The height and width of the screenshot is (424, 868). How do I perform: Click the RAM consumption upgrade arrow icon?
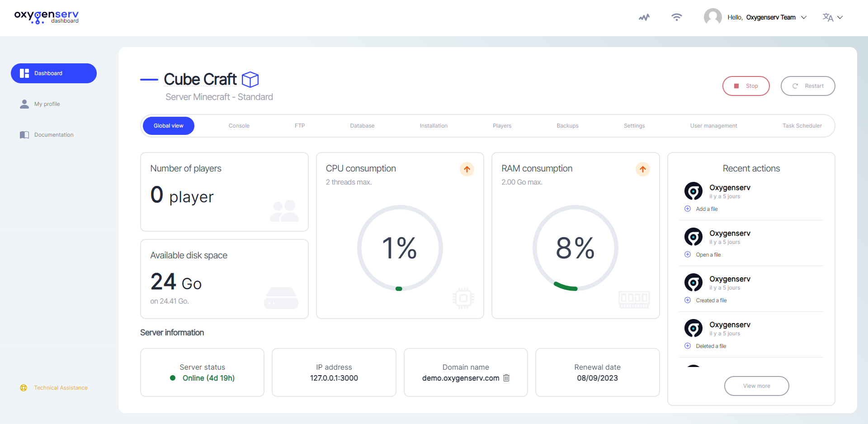click(643, 169)
